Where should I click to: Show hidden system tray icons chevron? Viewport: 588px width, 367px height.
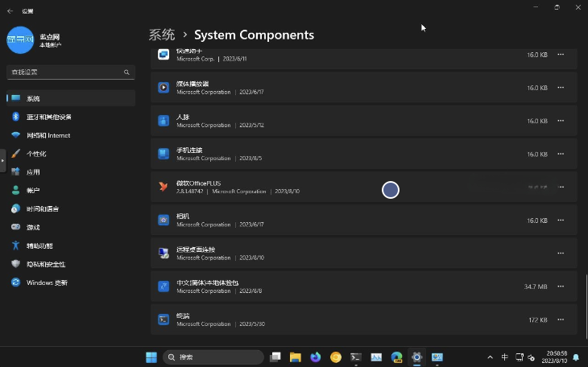[x=490, y=357]
